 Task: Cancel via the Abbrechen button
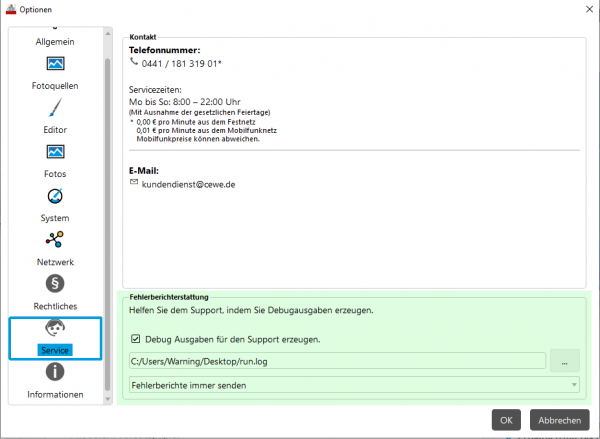tap(560, 420)
